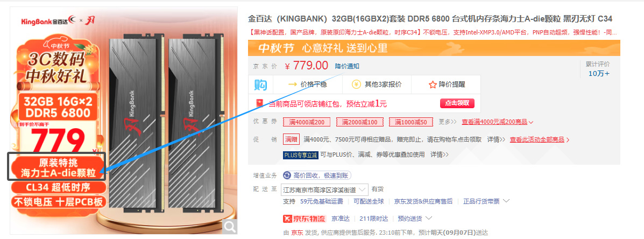Open the delivery address dropdown 江苏南京市
This screenshot has width=644, height=239.
324,189
